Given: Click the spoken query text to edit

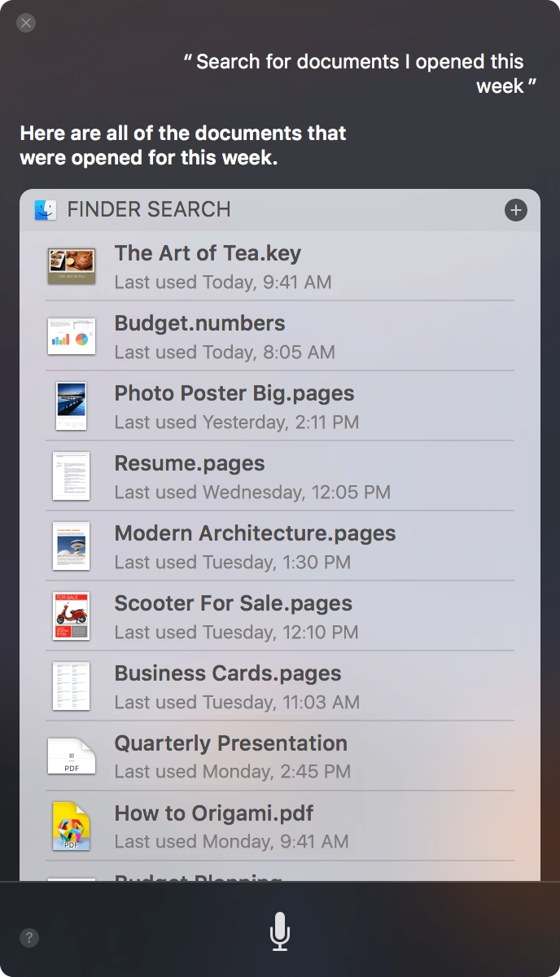Looking at the screenshot, I should (x=360, y=73).
